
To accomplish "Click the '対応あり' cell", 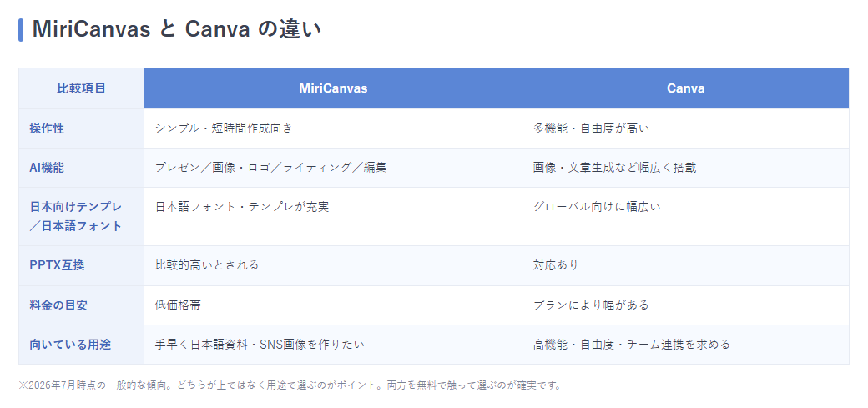I will pos(685,265).
